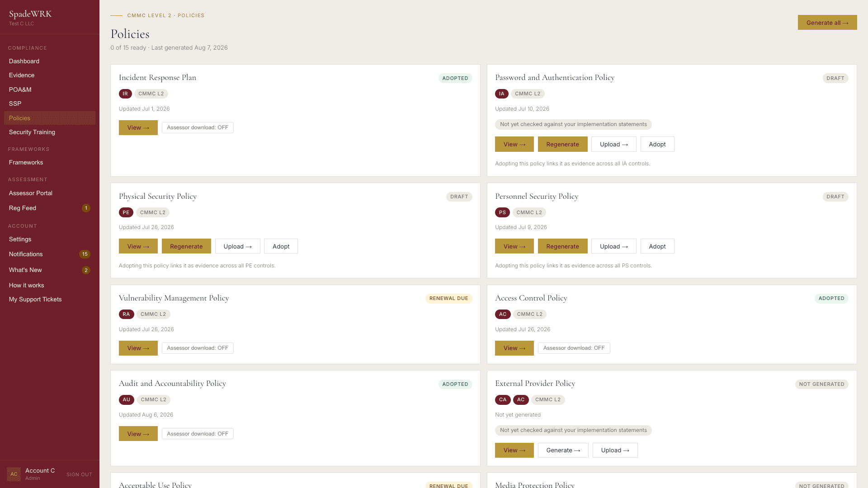868x488 pixels.
Task: Open Security Training page
Action: click(x=50, y=132)
